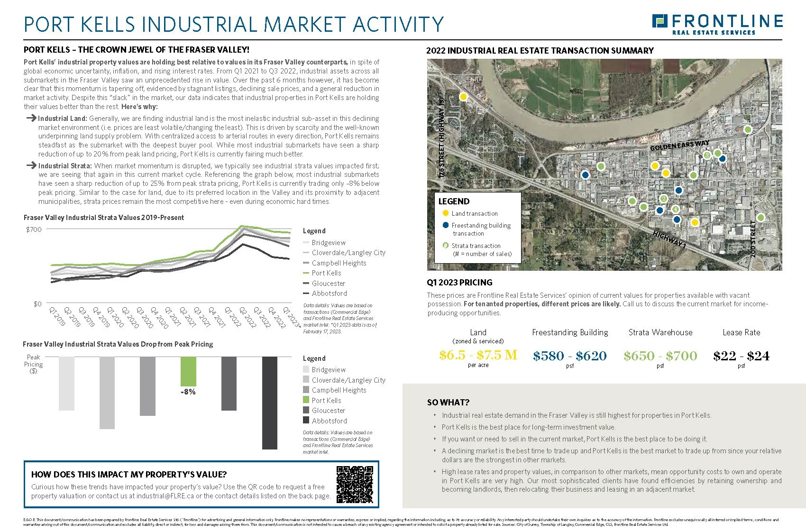Click the '$22 - $24' lease rate value
This screenshot has height=532, width=806.
pyautogui.click(x=742, y=356)
